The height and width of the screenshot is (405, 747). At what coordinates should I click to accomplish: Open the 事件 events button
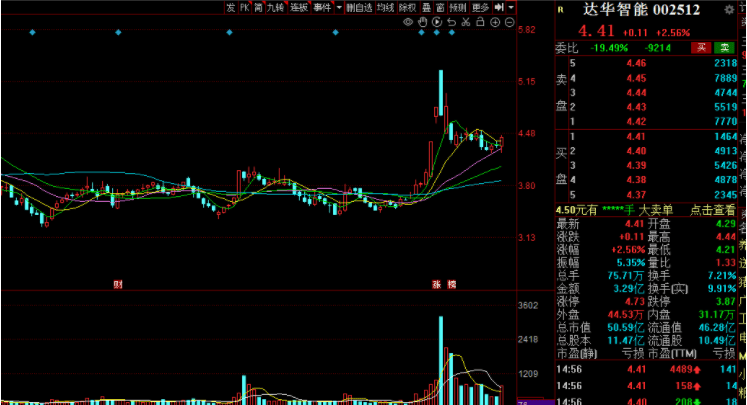[323, 7]
